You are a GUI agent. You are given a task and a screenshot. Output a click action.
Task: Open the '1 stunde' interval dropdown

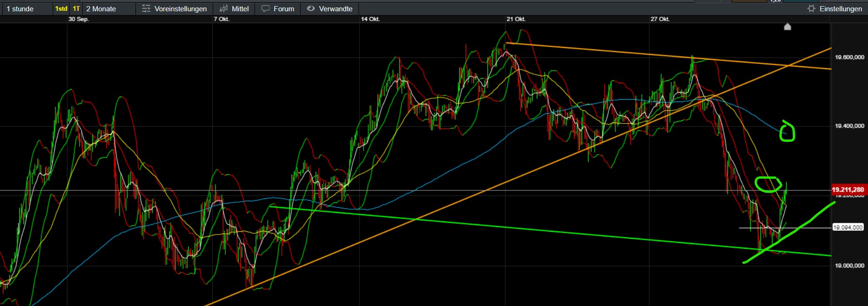pos(27,9)
